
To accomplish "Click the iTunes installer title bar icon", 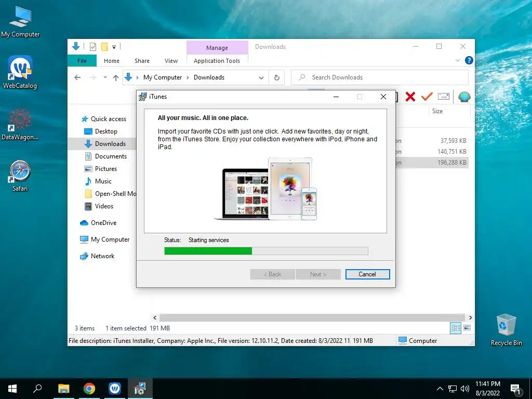I will (142, 97).
